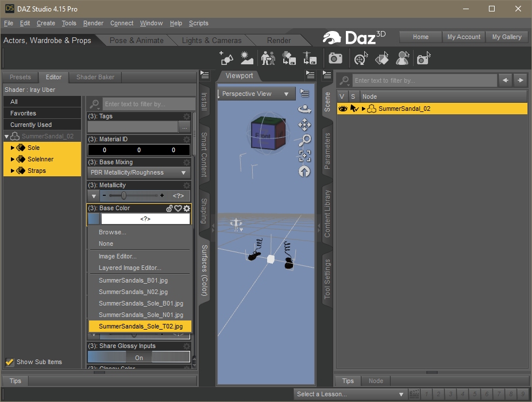Open the viewport options menu icon beside Perspective View
This screenshot has width=532, height=402.
[304, 93]
